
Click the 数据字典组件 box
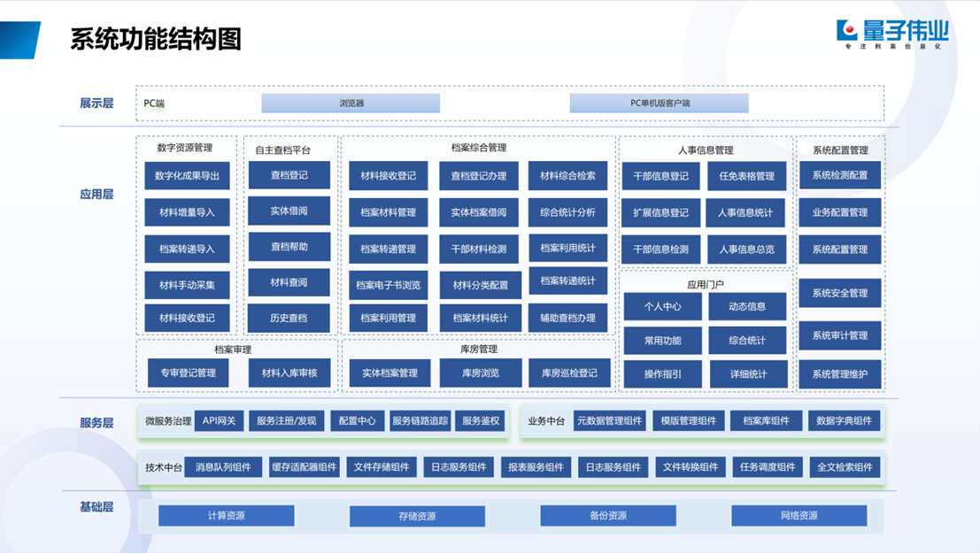click(844, 420)
